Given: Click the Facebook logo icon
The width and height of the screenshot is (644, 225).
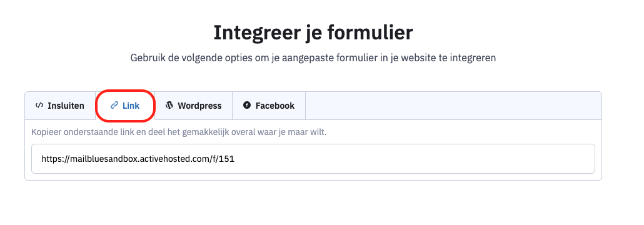Looking at the screenshot, I should (247, 106).
